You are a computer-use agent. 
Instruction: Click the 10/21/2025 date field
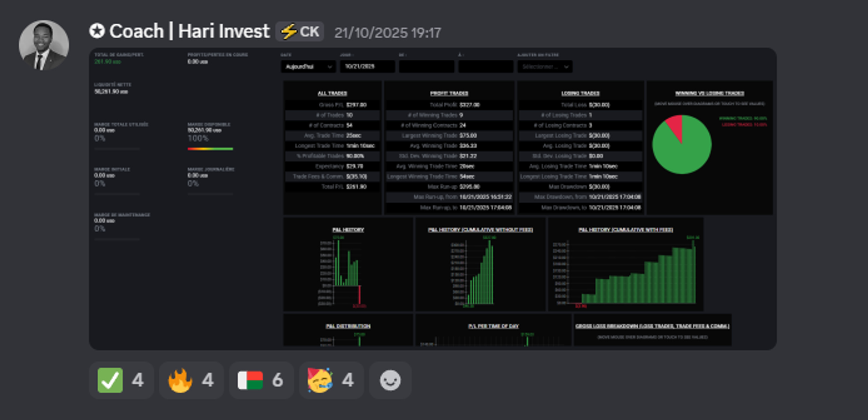[x=368, y=66]
